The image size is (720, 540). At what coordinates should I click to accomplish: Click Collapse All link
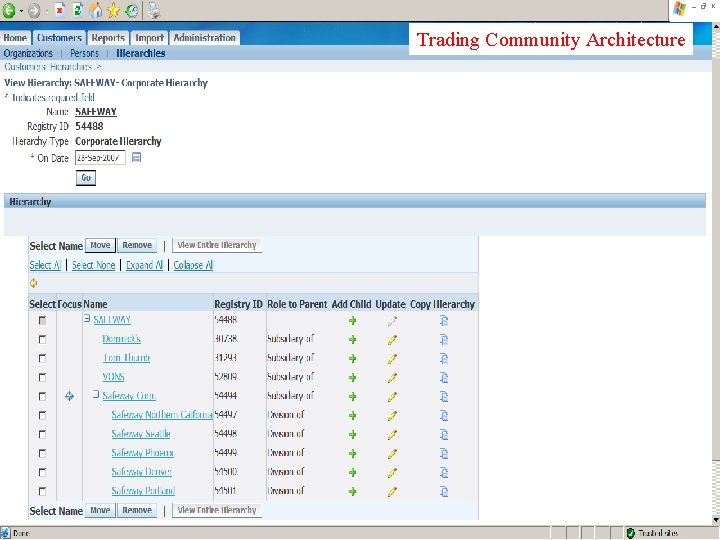click(x=193, y=265)
